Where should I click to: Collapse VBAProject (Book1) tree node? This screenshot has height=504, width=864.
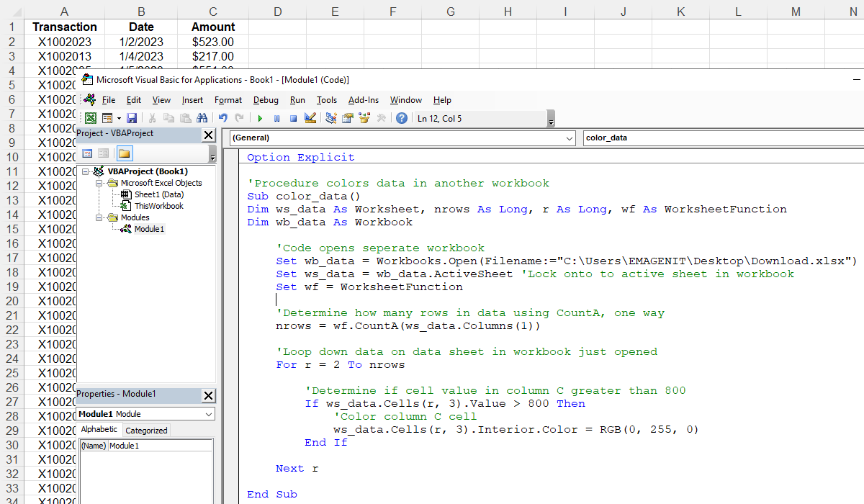click(x=86, y=171)
